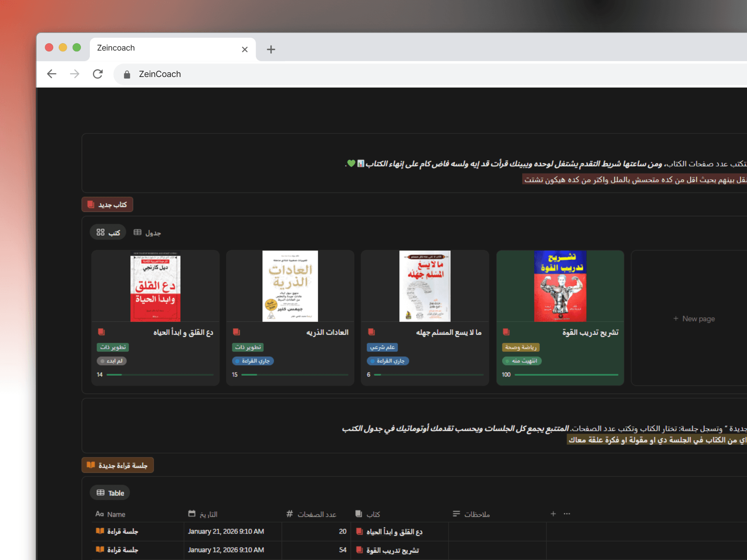Switch to the جدول view tab

147,233
